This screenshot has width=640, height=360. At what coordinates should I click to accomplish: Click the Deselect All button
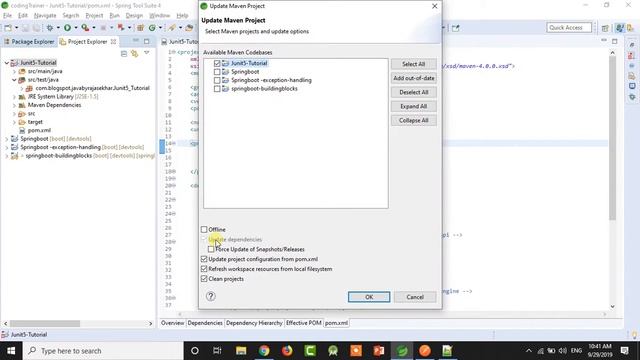click(x=413, y=92)
